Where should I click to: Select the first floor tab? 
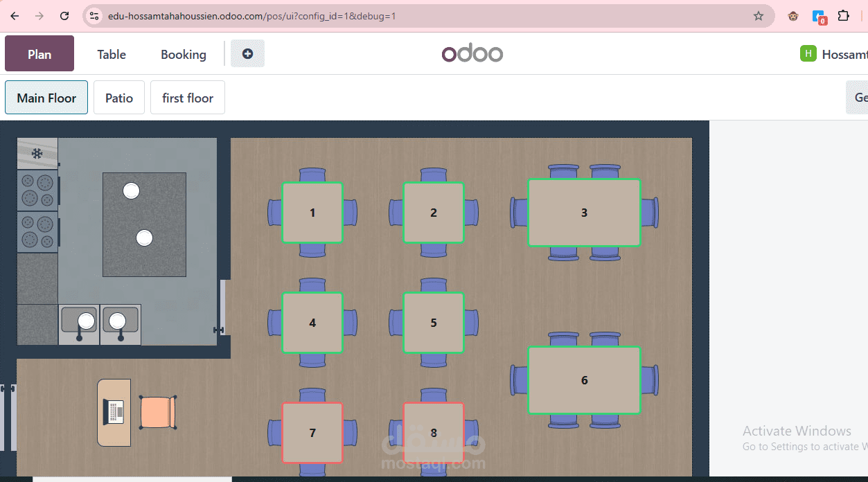tap(188, 97)
